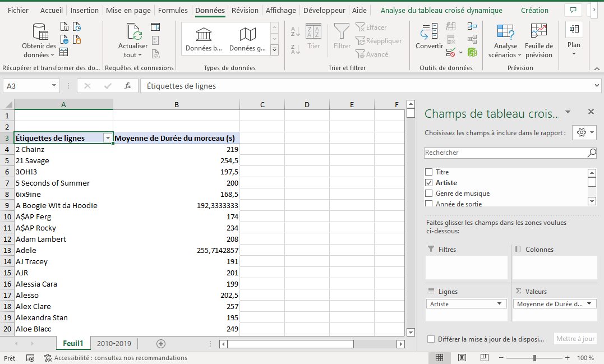
Task: Expand the data types gallery
Action: pyautogui.click(x=275, y=49)
